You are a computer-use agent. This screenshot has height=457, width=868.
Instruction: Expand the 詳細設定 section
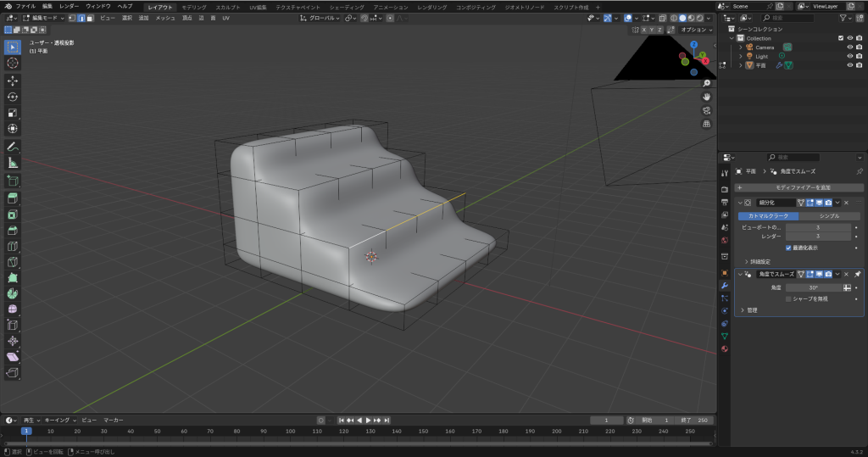point(759,262)
